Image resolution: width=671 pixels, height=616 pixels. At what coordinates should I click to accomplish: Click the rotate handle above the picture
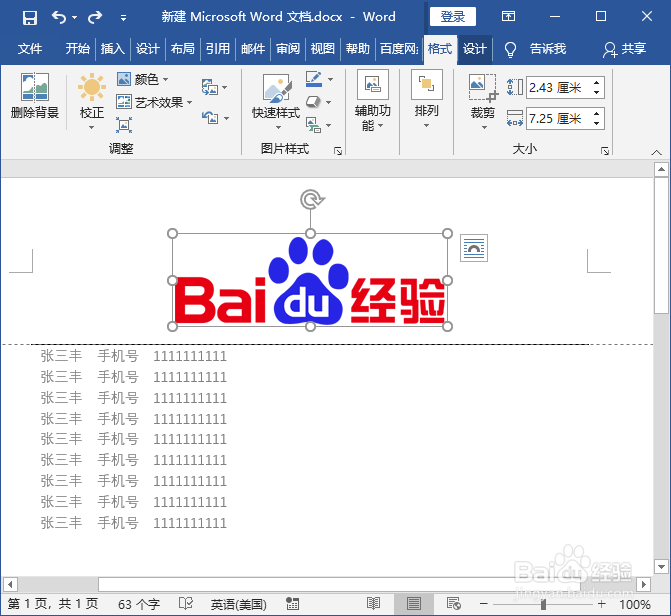(x=312, y=200)
